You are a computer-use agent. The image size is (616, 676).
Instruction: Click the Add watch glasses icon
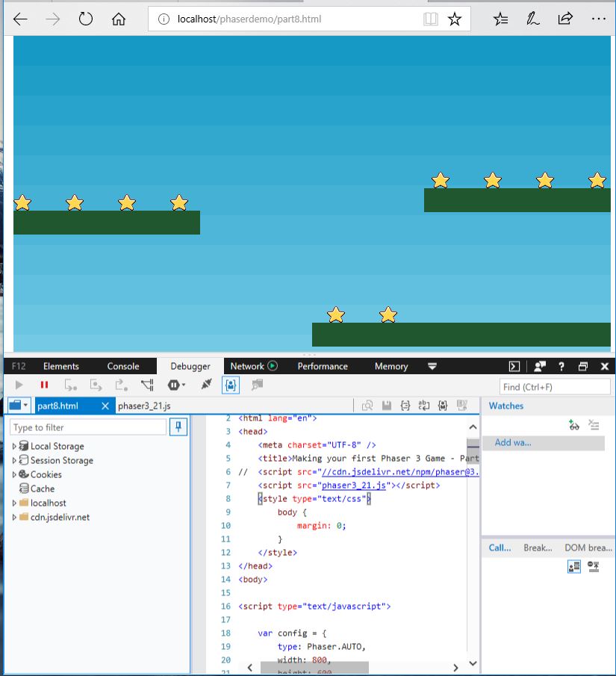pos(573,425)
